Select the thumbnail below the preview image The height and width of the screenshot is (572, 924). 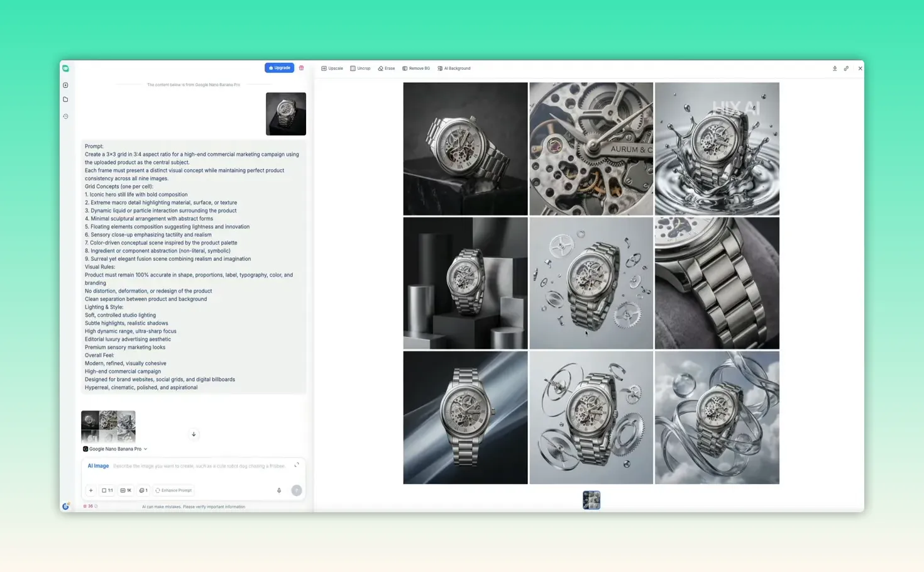[591, 500]
